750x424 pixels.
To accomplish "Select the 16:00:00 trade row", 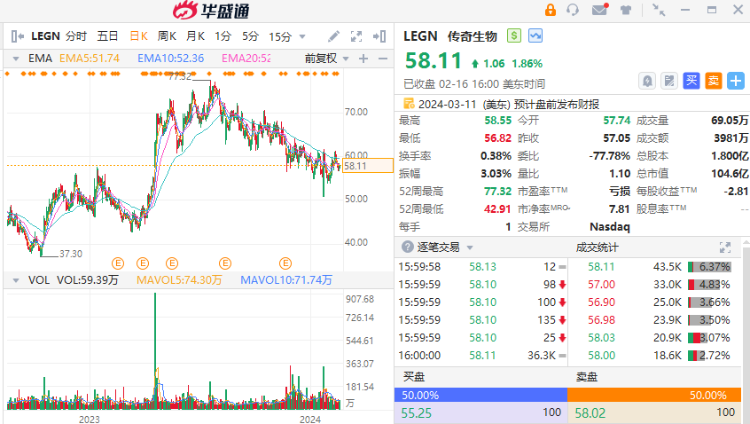I will tap(482, 355).
